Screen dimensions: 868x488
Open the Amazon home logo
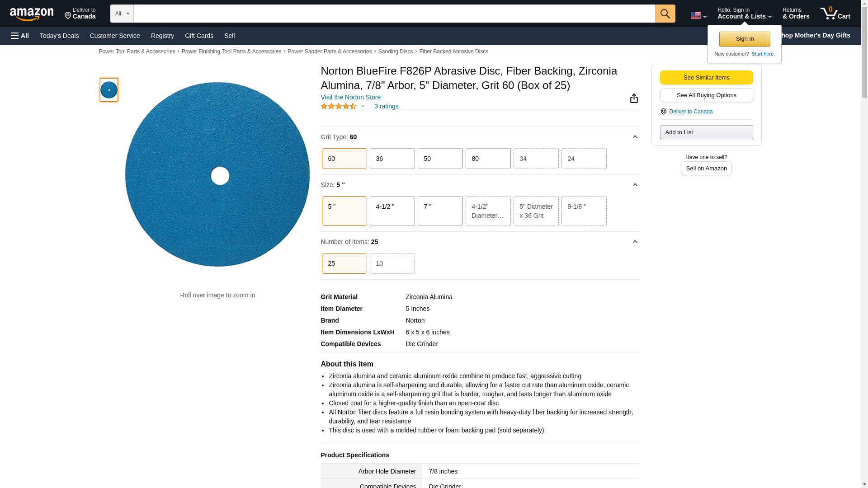coord(32,14)
